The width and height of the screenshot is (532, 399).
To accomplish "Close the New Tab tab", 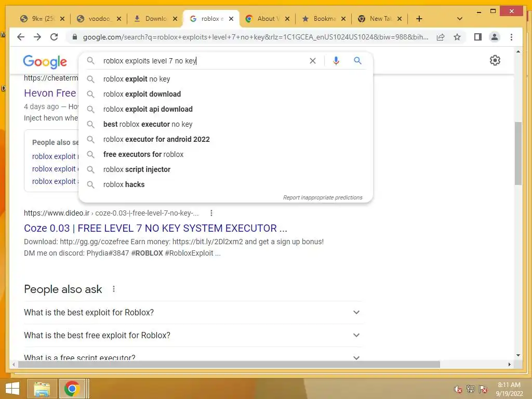I will click(x=400, y=19).
